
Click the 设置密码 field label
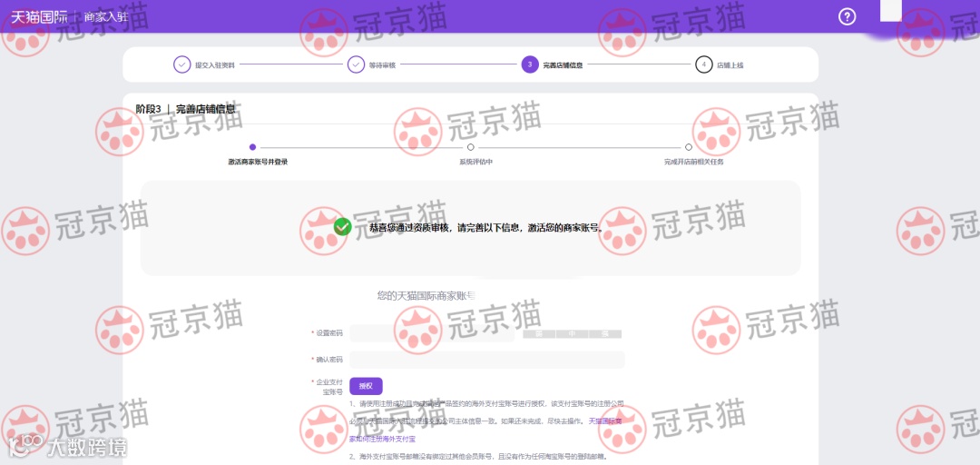[x=328, y=333]
